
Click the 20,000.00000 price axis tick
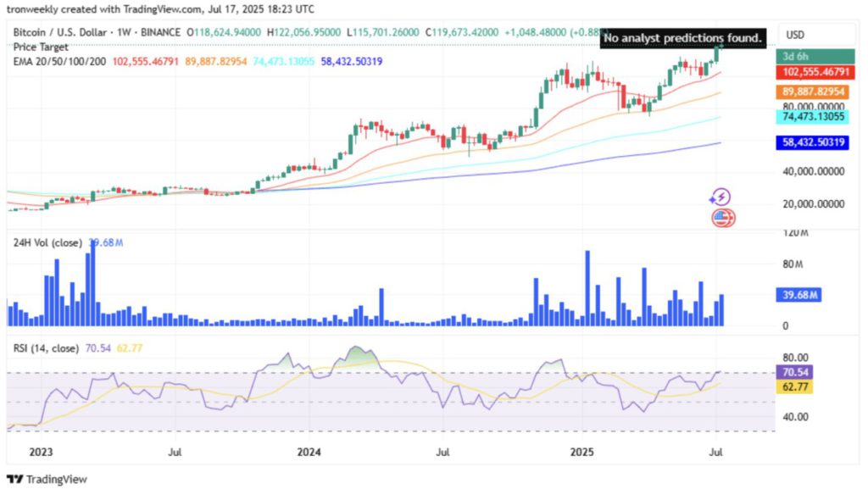coord(813,204)
